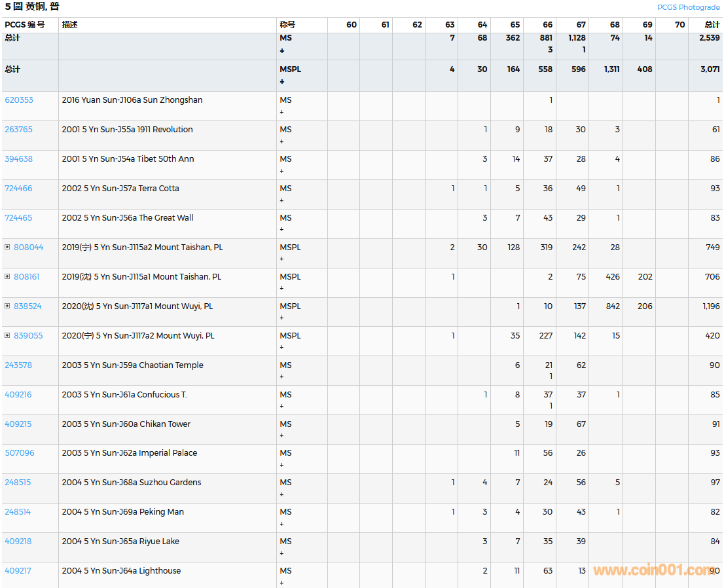Open coin 263765 for 1911 Revolution
This screenshot has width=724, height=588.
coord(18,130)
